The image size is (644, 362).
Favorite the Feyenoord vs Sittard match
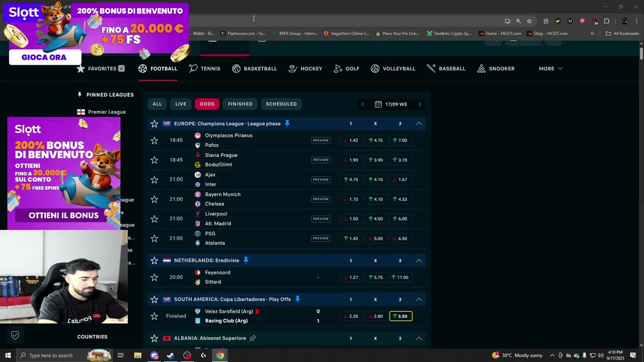point(154,277)
